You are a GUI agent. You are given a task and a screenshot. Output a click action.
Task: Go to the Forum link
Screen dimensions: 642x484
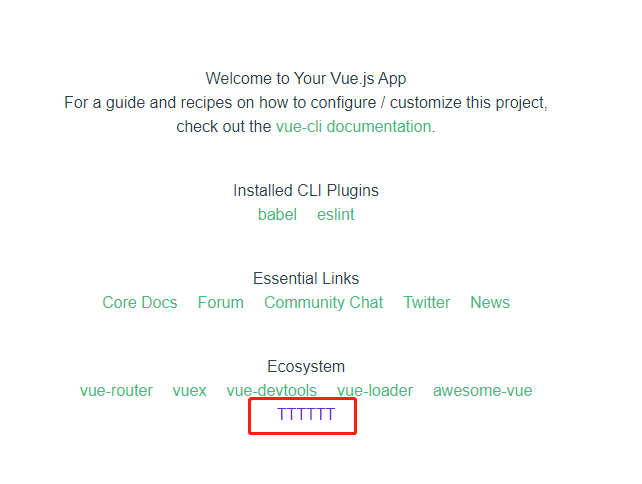pos(221,303)
